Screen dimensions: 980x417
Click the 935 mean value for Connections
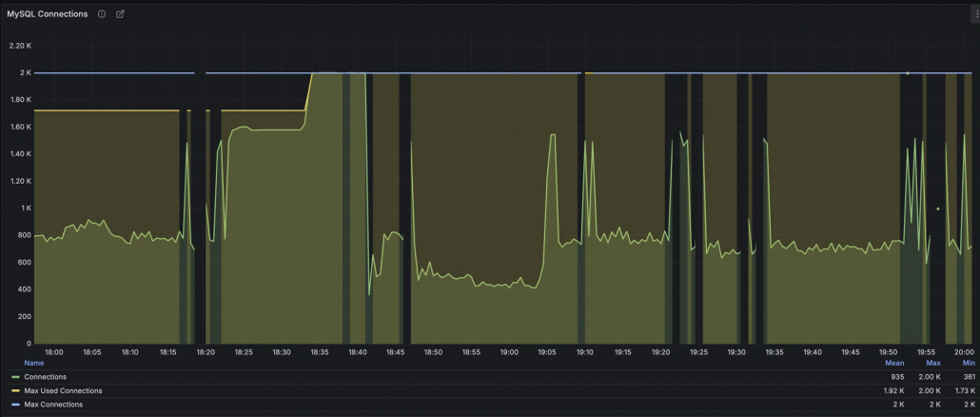[897, 377]
